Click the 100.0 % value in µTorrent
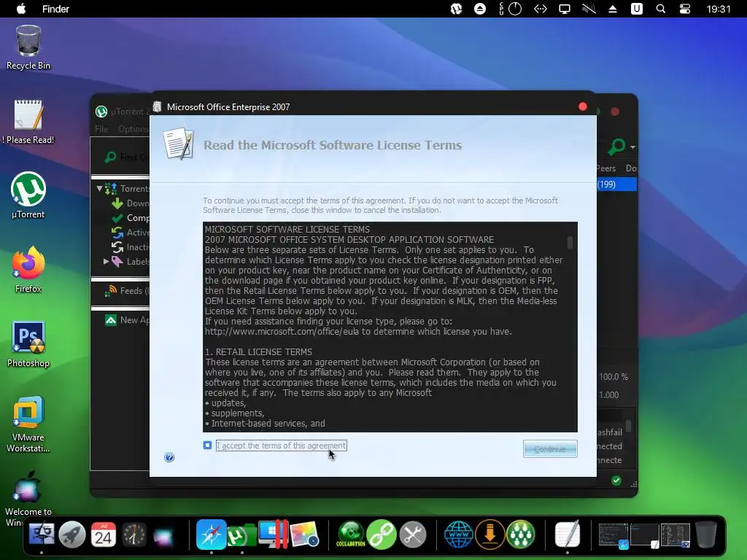This screenshot has width=747, height=560. tap(614, 377)
